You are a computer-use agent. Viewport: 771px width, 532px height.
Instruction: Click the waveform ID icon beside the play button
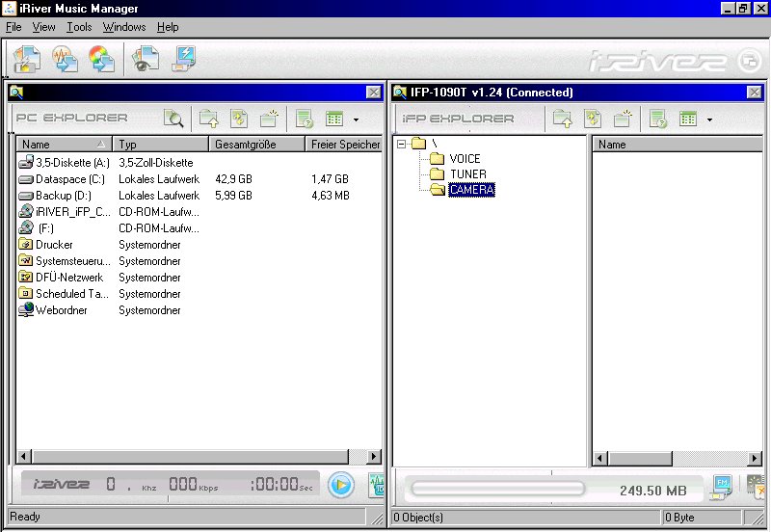[x=376, y=486]
